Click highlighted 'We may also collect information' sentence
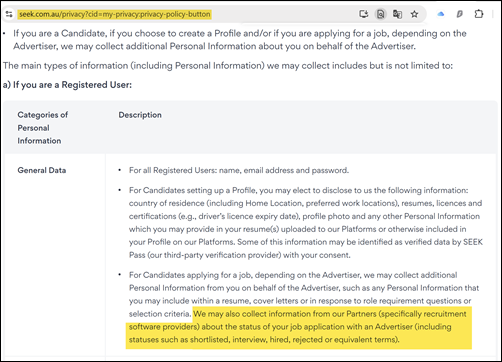The image size is (502, 362). (299, 327)
